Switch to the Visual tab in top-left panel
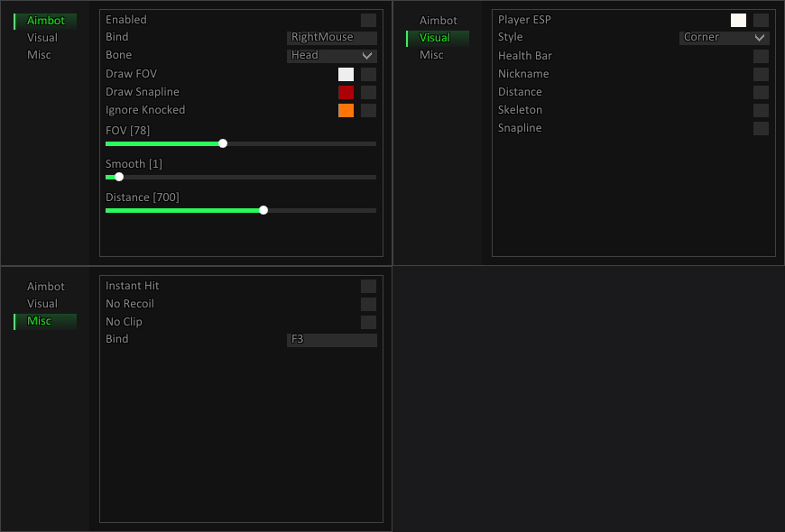The image size is (785, 532). point(42,37)
